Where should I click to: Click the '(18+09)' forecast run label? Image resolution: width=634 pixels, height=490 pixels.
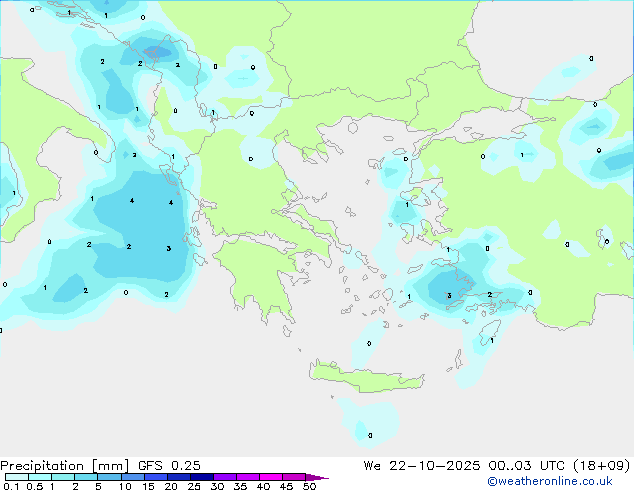[x=602, y=466]
